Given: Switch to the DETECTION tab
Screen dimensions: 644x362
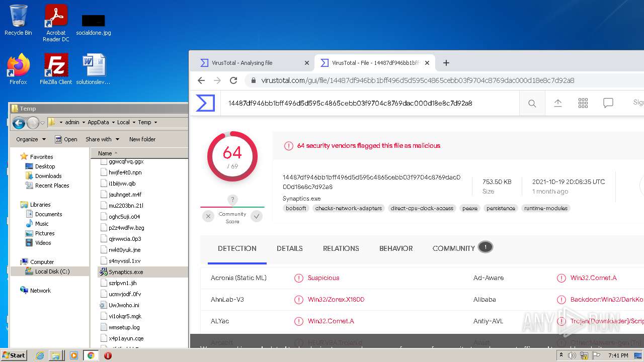Looking at the screenshot, I should point(237,248).
